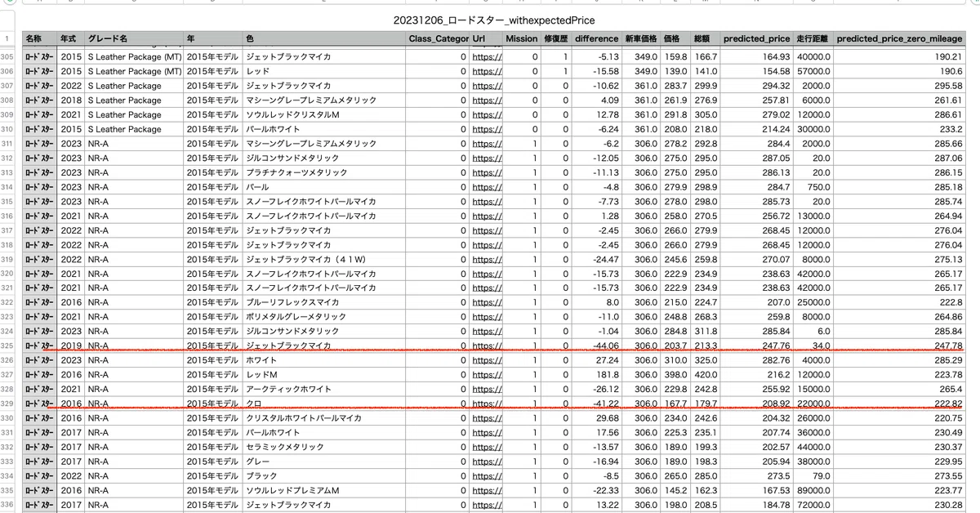Image resolution: width=980 pixels, height=513 pixels.
Task: Click the ジェットブラックマイカ（４１W） cell
Action: point(324,259)
